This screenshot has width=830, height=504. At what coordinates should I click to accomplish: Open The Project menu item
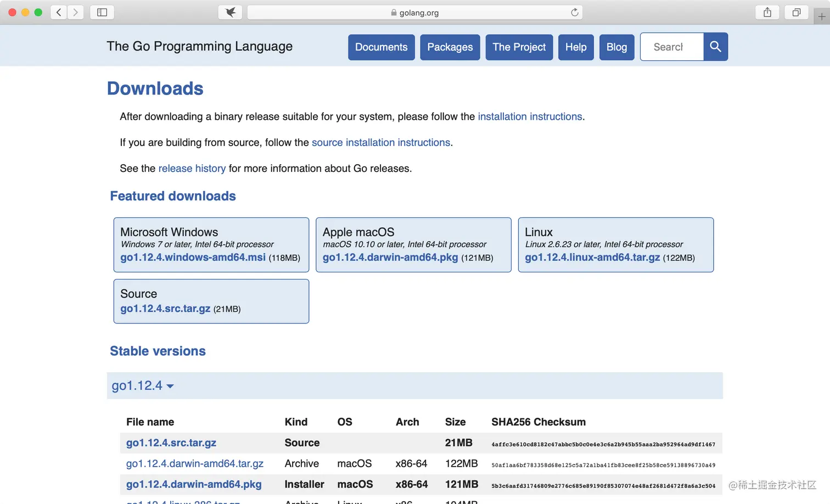pos(519,47)
